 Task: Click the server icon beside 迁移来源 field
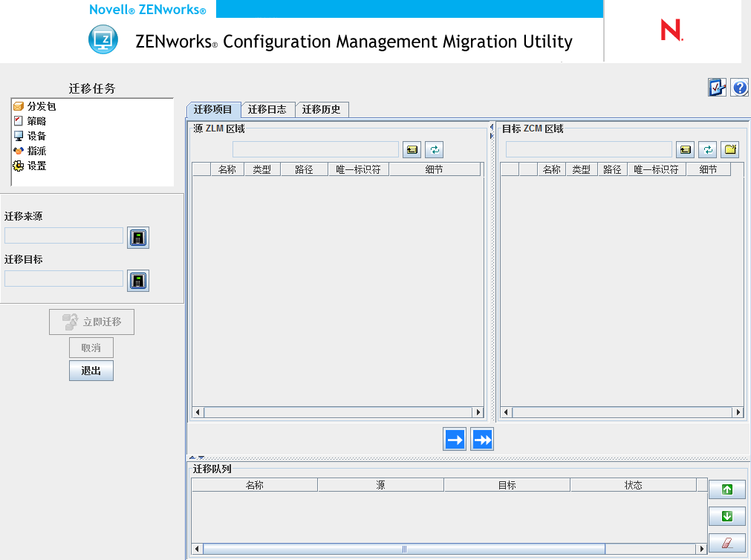click(138, 238)
